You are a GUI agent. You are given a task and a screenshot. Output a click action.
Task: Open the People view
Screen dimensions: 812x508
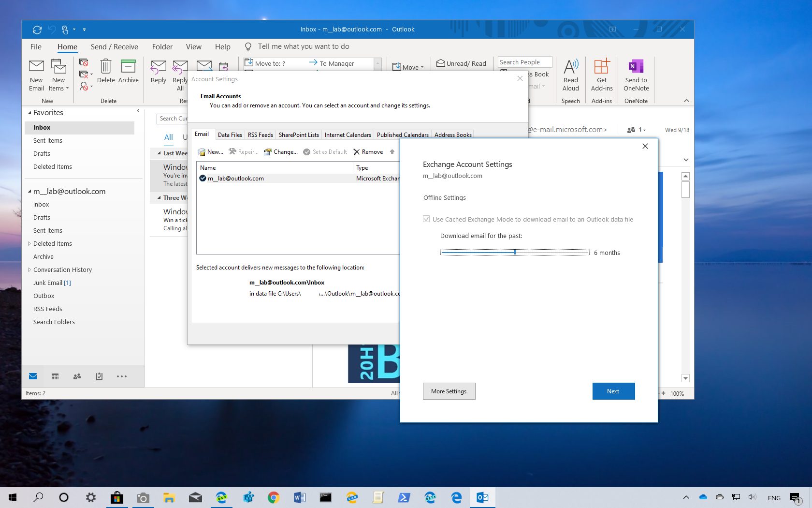point(77,376)
